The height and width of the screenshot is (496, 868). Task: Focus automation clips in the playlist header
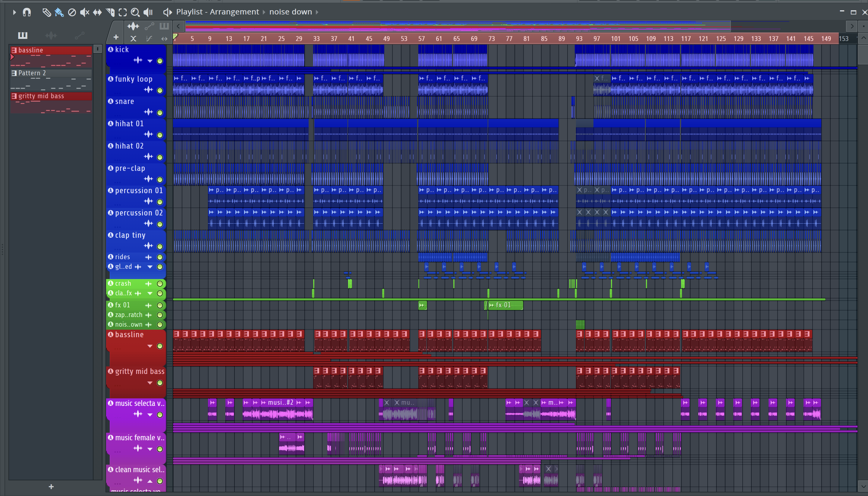point(149,26)
